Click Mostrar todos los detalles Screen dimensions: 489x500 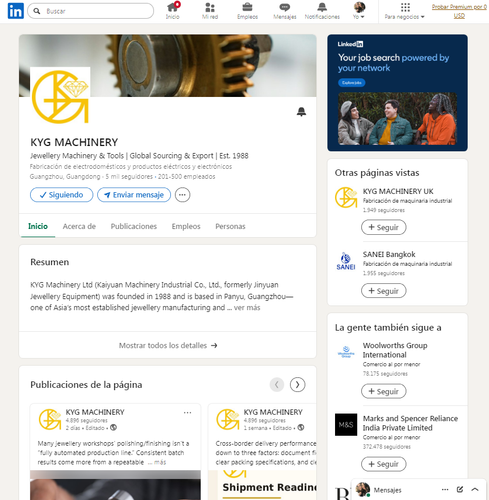(x=168, y=345)
